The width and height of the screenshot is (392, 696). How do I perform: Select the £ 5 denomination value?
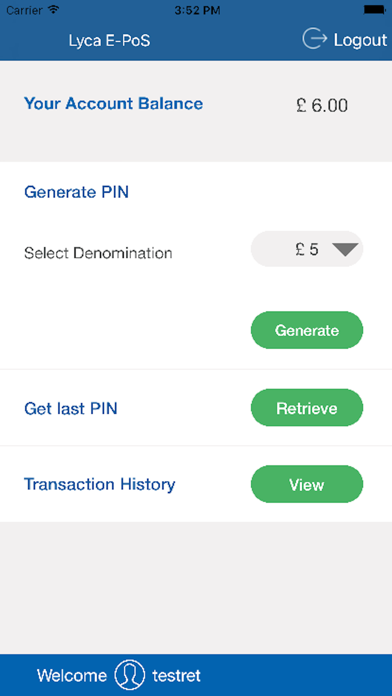307,249
